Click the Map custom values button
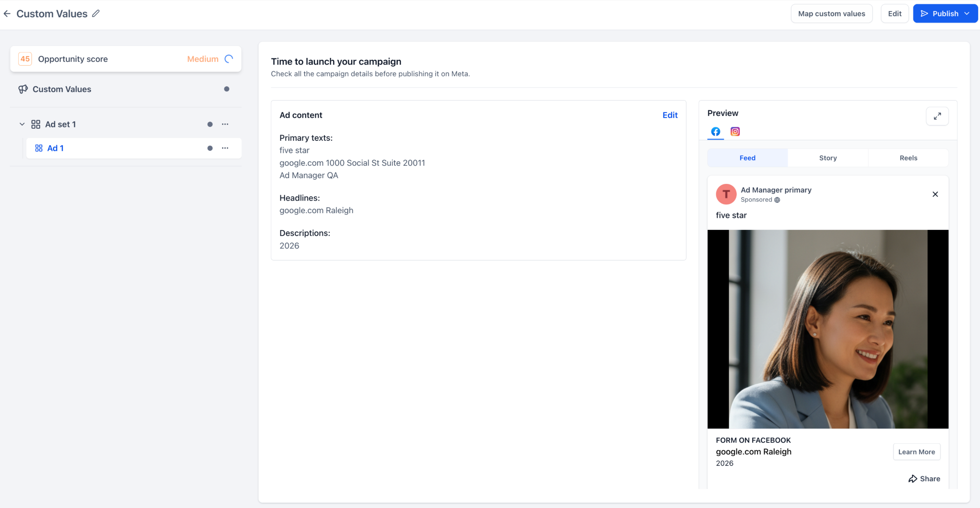The width and height of the screenshot is (980, 508). click(x=832, y=13)
